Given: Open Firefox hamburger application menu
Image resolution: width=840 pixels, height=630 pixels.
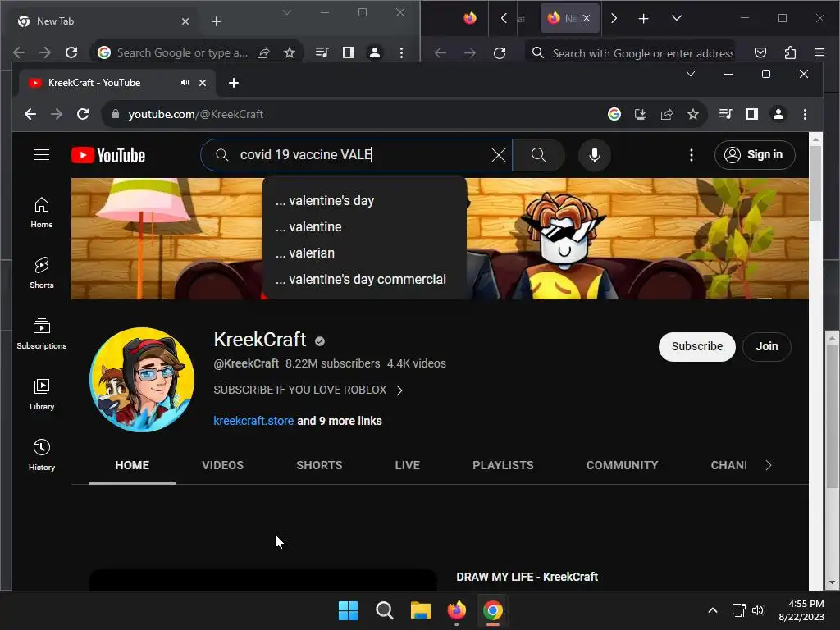Looking at the screenshot, I should [819, 52].
